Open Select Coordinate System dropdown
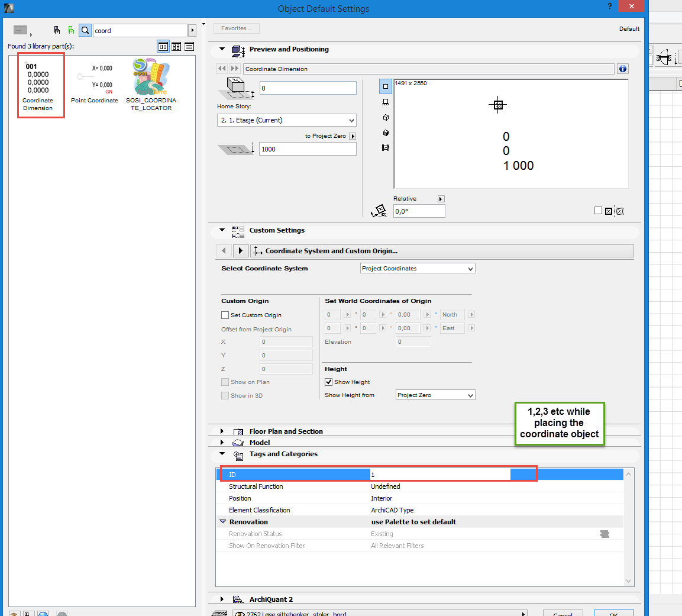 coord(418,269)
